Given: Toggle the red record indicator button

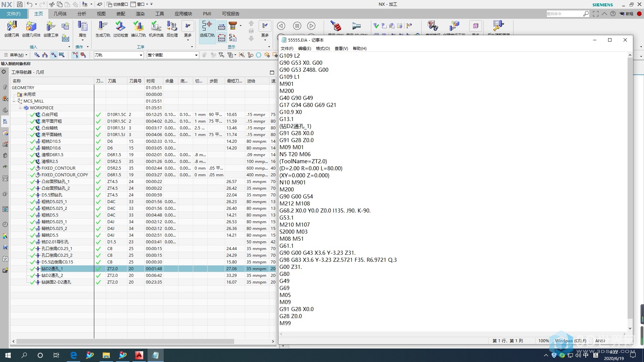Looking at the screenshot, I should coord(639,14).
